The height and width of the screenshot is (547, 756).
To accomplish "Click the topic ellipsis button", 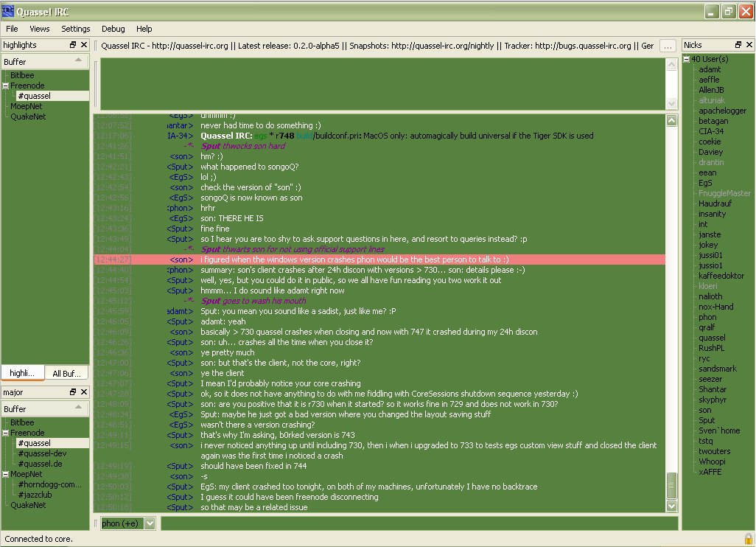I will coord(668,46).
